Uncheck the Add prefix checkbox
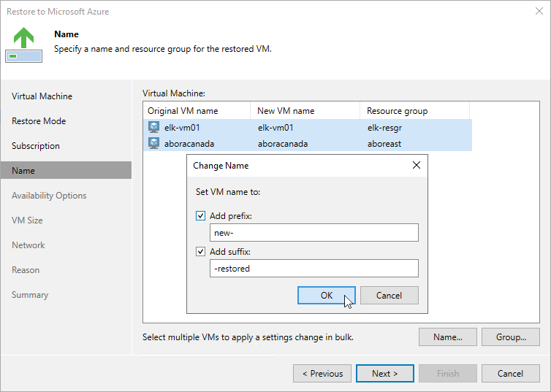This screenshot has height=392, width=551. [200, 216]
